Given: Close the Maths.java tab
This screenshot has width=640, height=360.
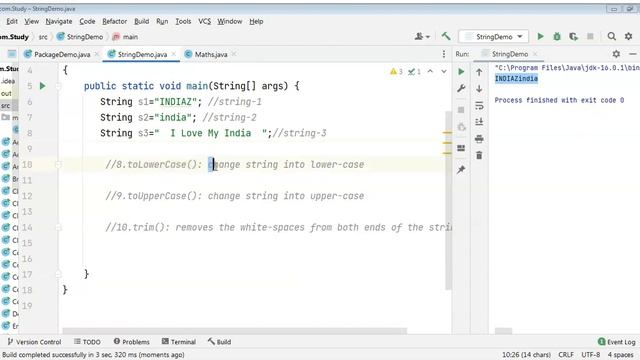Looking at the screenshot, I should coord(234,54).
